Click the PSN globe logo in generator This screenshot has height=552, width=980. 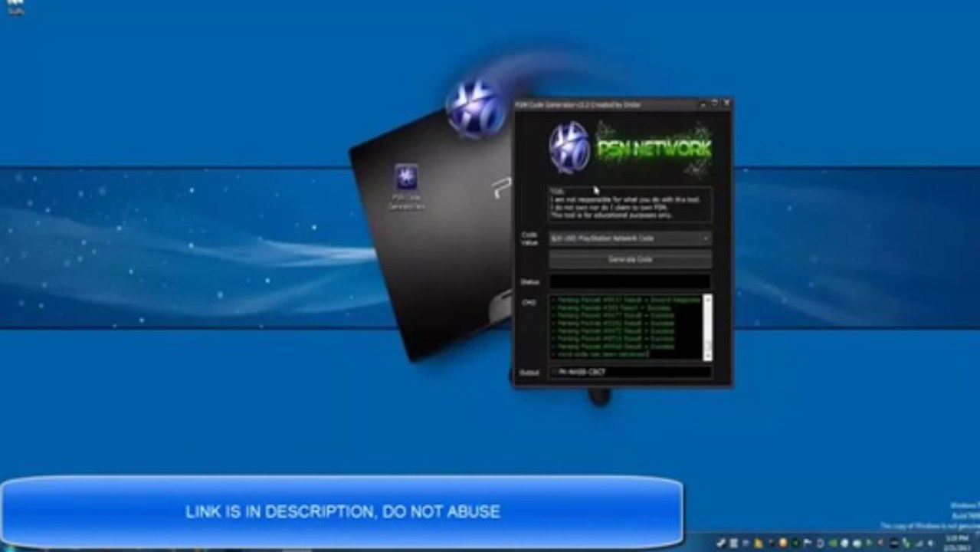click(x=569, y=147)
